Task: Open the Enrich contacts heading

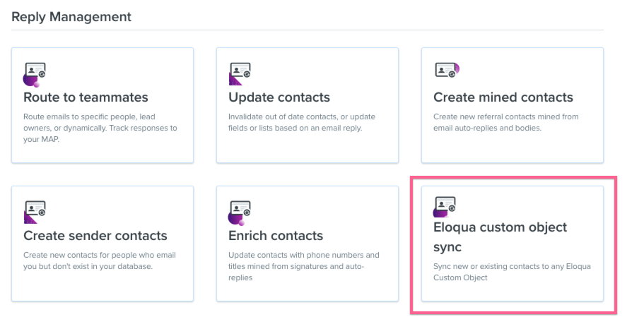Action: click(x=276, y=236)
